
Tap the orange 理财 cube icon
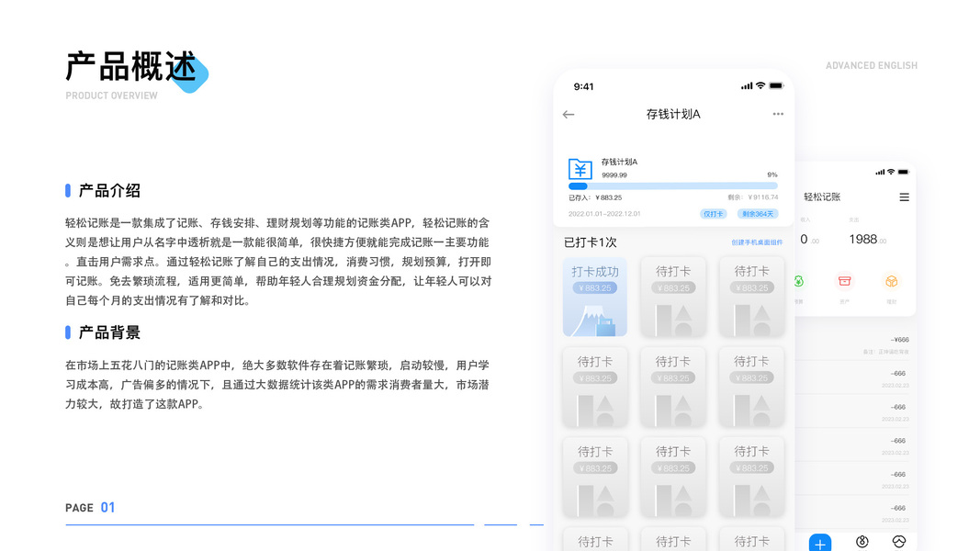891,281
